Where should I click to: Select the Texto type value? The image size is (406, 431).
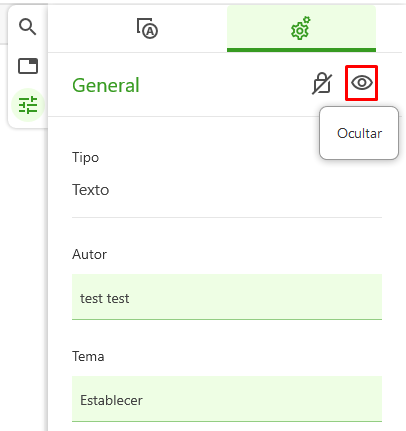point(91,190)
